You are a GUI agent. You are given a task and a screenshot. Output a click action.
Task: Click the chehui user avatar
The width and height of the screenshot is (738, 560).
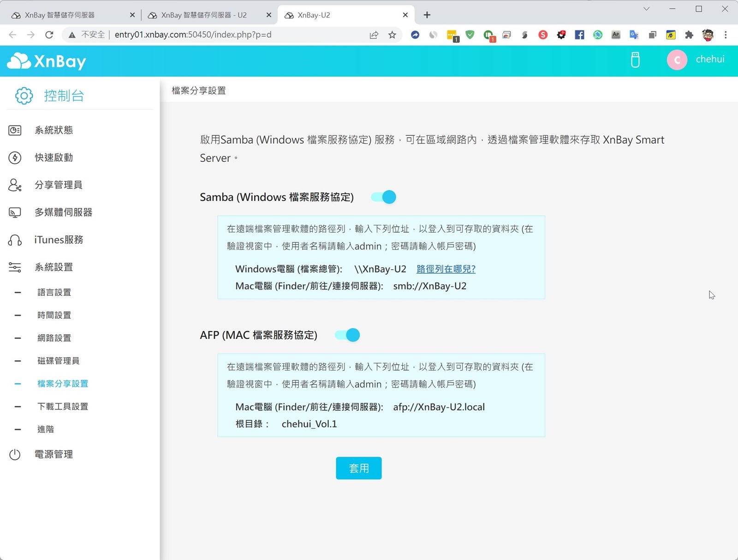tap(677, 60)
